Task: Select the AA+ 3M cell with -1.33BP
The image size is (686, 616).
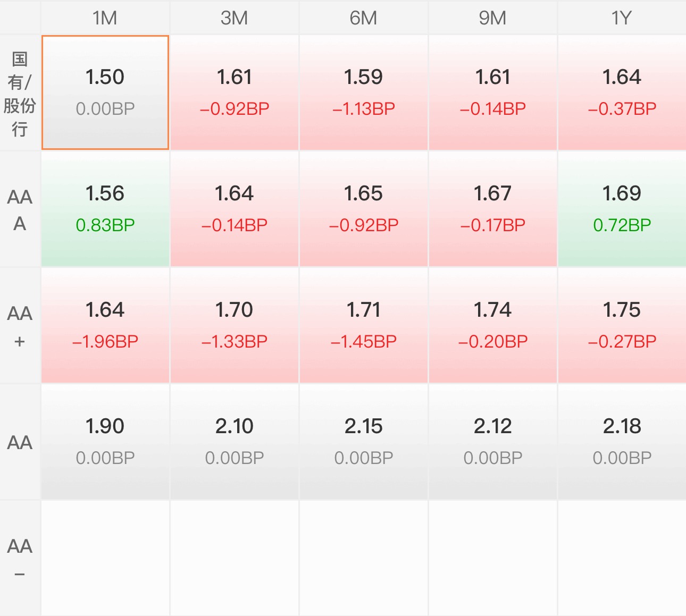Action: (x=235, y=325)
